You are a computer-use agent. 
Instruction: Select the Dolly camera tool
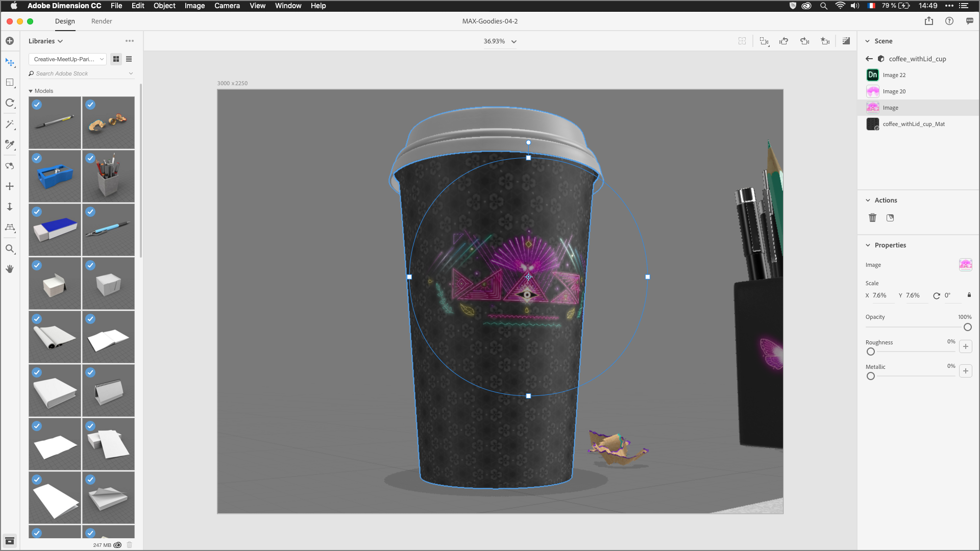pos(10,207)
